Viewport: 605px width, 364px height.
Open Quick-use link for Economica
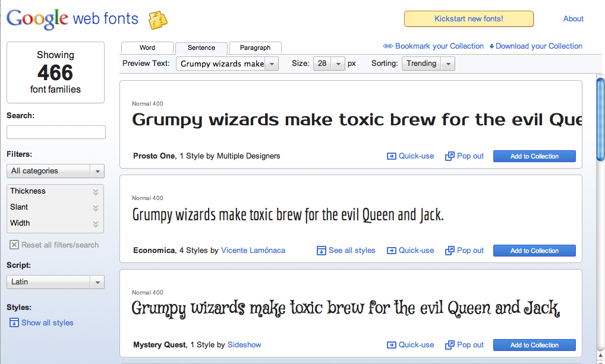coord(417,251)
